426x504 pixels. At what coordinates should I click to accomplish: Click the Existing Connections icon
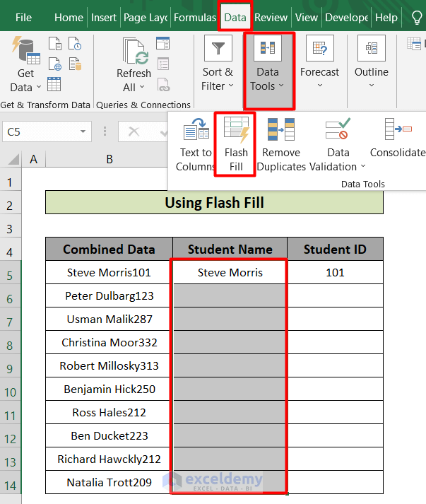(x=75, y=64)
